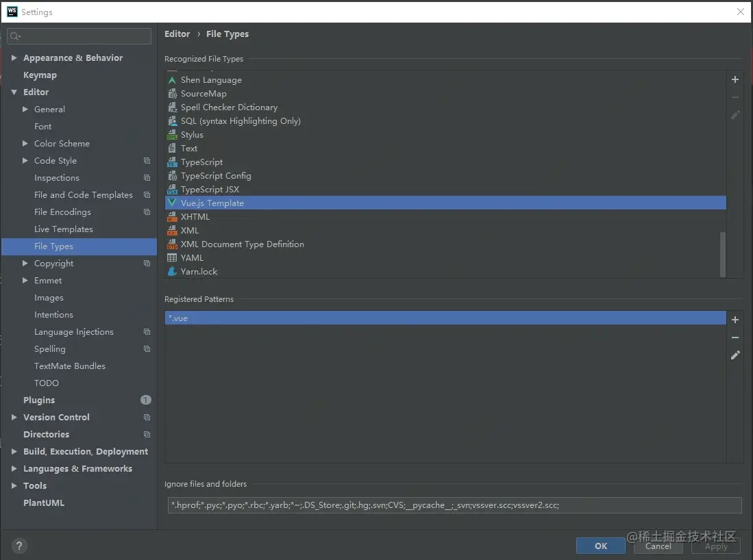Viewport: 753px width, 560px height.
Task: Open the Directories settings page
Action: click(46, 434)
